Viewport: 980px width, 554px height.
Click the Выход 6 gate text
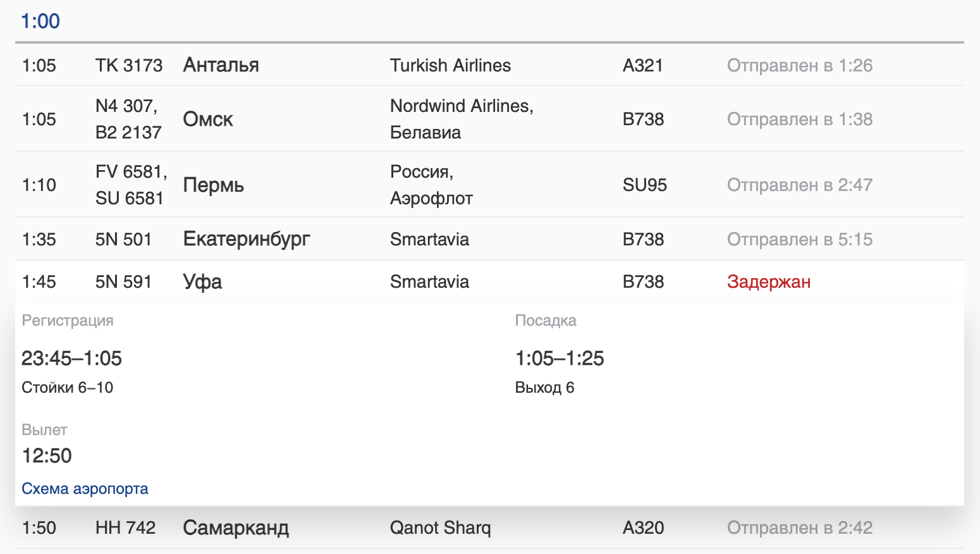click(x=544, y=387)
